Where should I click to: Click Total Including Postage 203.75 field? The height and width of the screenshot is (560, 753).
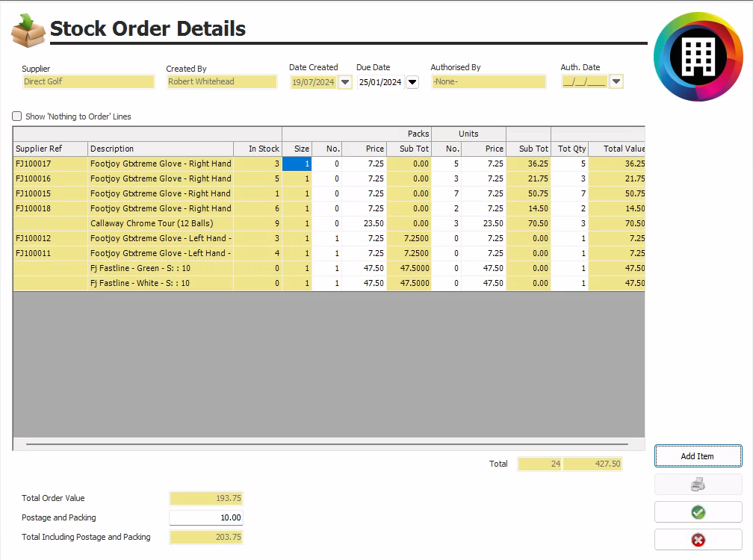pyautogui.click(x=206, y=537)
